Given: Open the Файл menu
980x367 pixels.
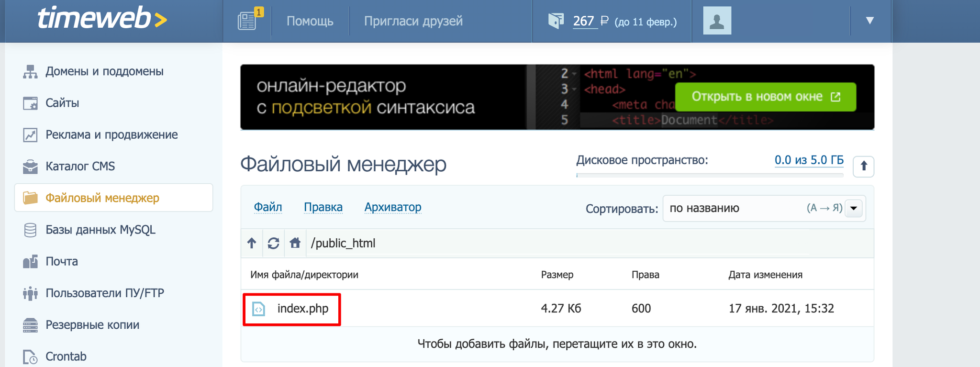Looking at the screenshot, I should click(267, 207).
